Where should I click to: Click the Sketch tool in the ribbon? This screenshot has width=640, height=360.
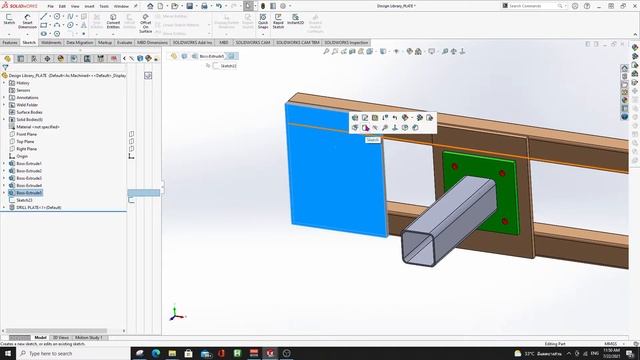point(9,19)
